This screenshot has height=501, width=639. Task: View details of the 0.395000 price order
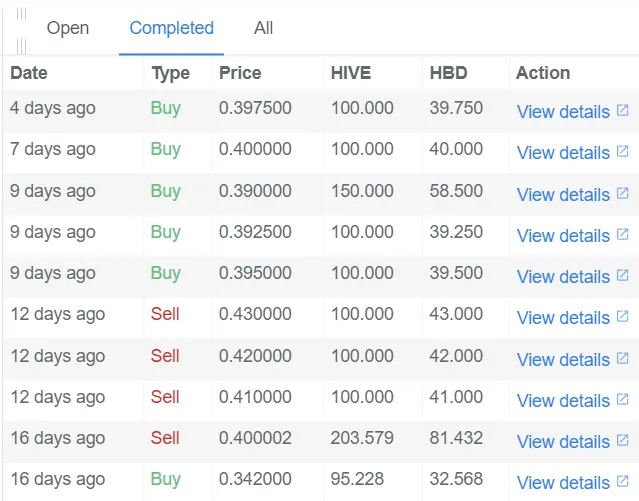pyautogui.click(x=563, y=277)
